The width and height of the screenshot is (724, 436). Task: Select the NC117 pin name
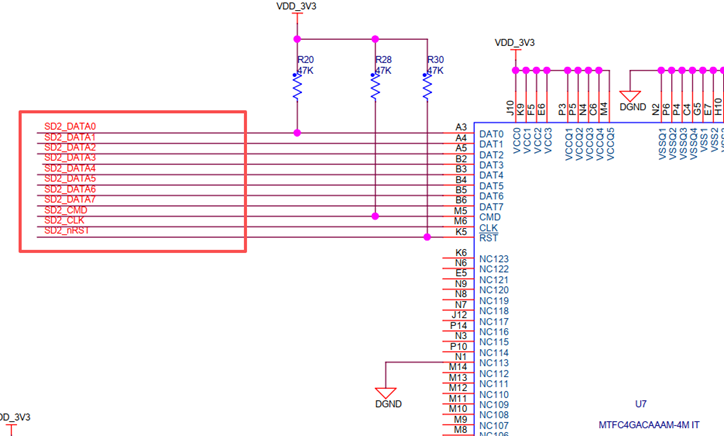[494, 321]
